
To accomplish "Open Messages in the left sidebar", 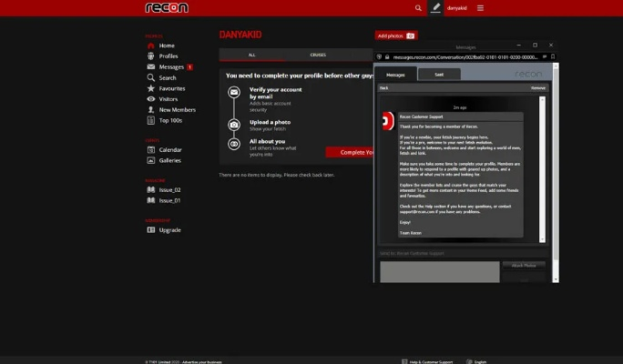I will pyautogui.click(x=171, y=66).
